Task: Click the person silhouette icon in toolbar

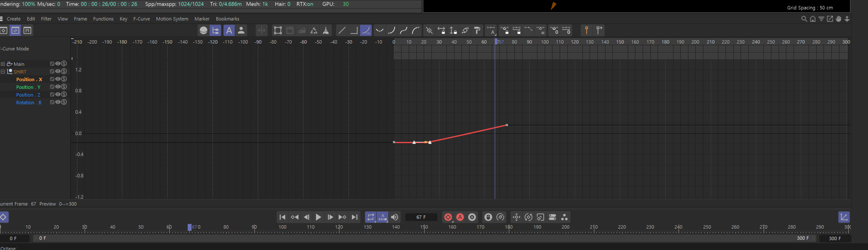Action: point(241,30)
